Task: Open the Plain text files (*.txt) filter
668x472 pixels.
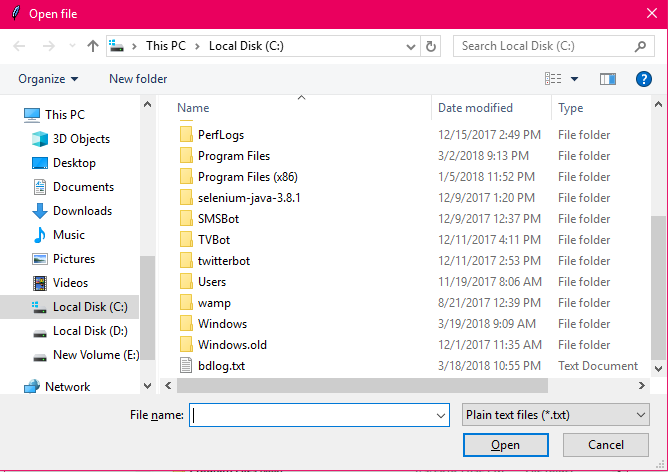Action: (556, 415)
